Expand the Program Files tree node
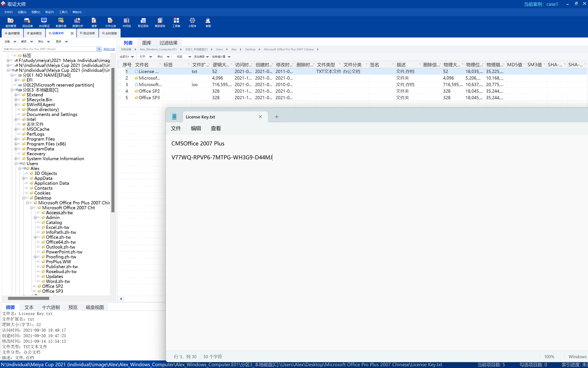Image resolution: width=588 pixels, height=368 pixels. tap(16, 139)
